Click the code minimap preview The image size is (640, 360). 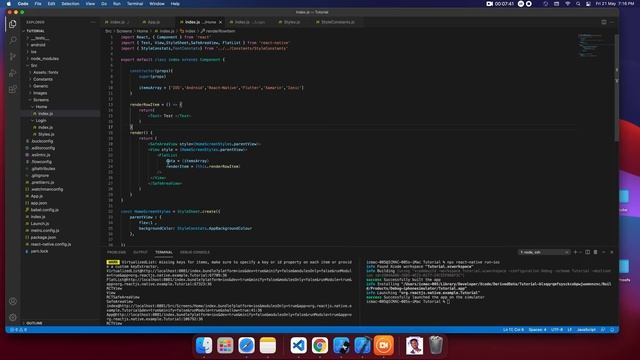tap(590, 46)
